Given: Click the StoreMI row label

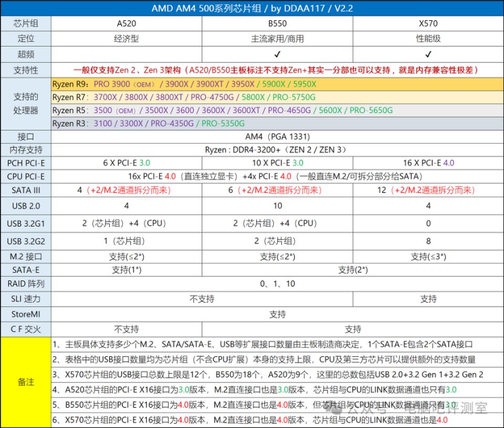Looking at the screenshot, I should coord(26,314).
